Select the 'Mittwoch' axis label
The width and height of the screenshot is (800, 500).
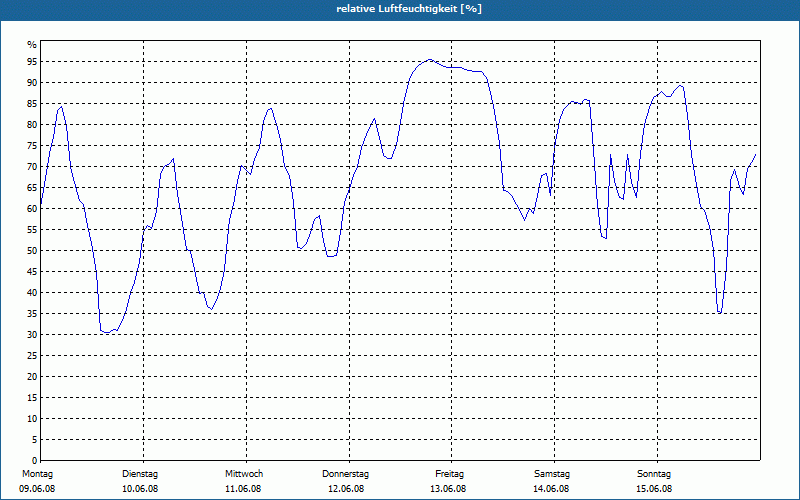[244, 474]
